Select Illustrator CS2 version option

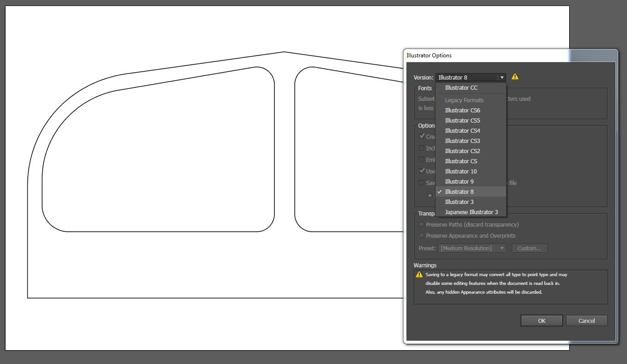tap(471, 151)
